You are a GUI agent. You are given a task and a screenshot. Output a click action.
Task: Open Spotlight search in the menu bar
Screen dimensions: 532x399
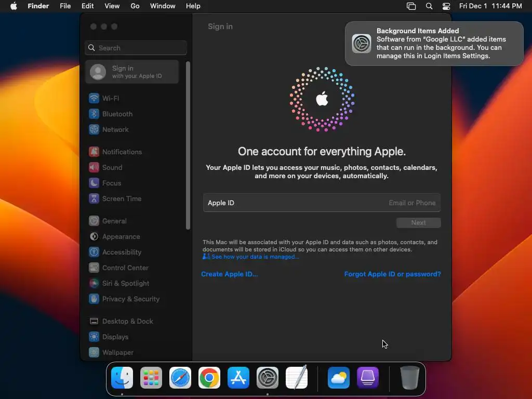click(429, 6)
